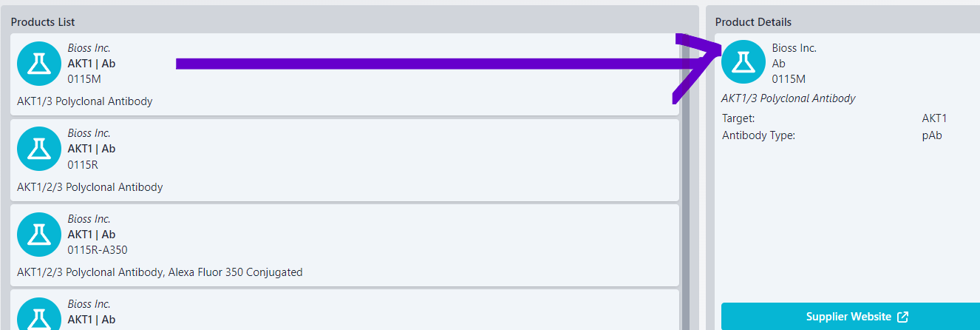Click the Antibody Type value pAb
Image resolution: width=980 pixels, height=330 pixels.
click(x=932, y=135)
